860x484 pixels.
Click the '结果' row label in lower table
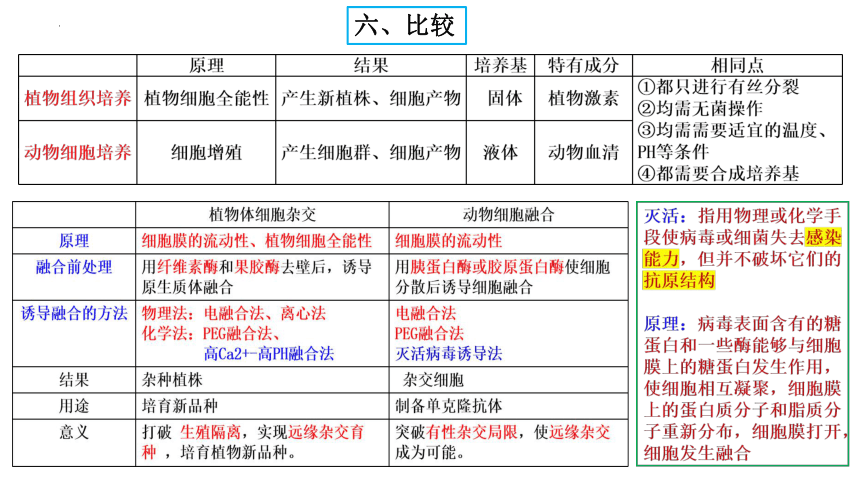coord(74,380)
